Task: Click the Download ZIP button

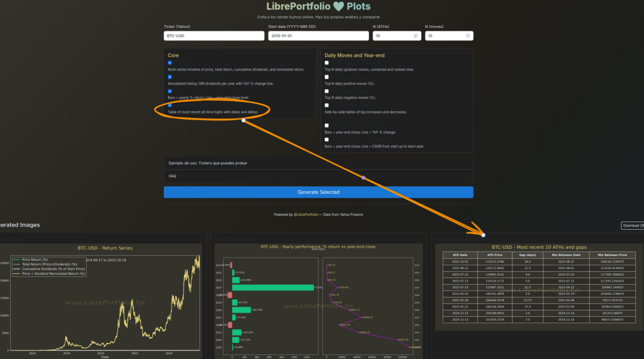Action: [x=633, y=225]
